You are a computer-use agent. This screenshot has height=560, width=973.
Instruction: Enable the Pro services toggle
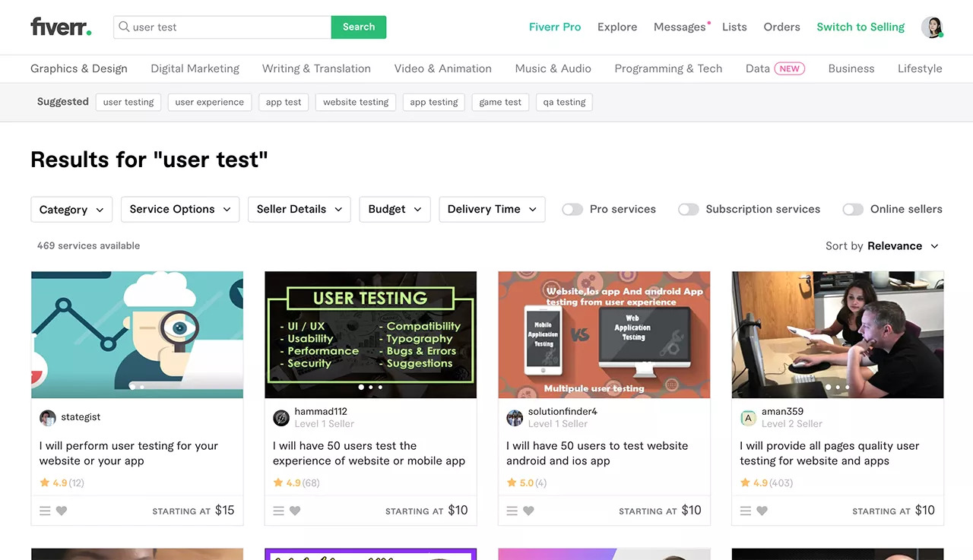click(x=572, y=209)
